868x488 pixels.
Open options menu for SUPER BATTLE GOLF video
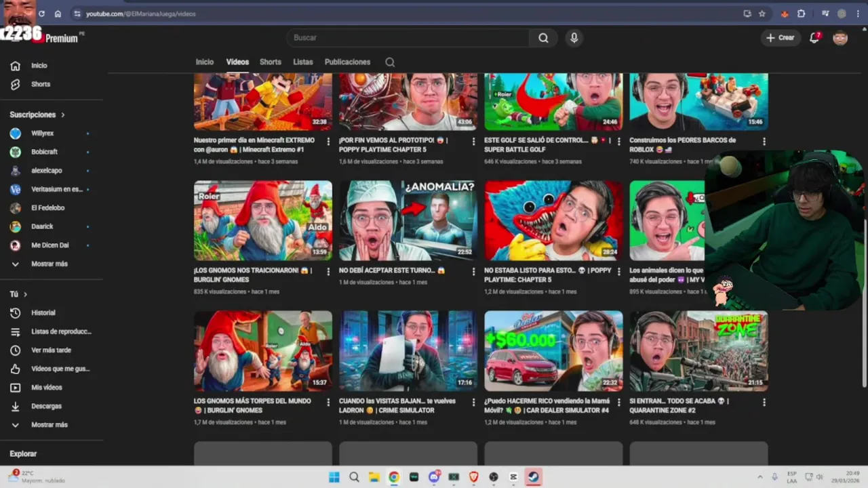618,142
